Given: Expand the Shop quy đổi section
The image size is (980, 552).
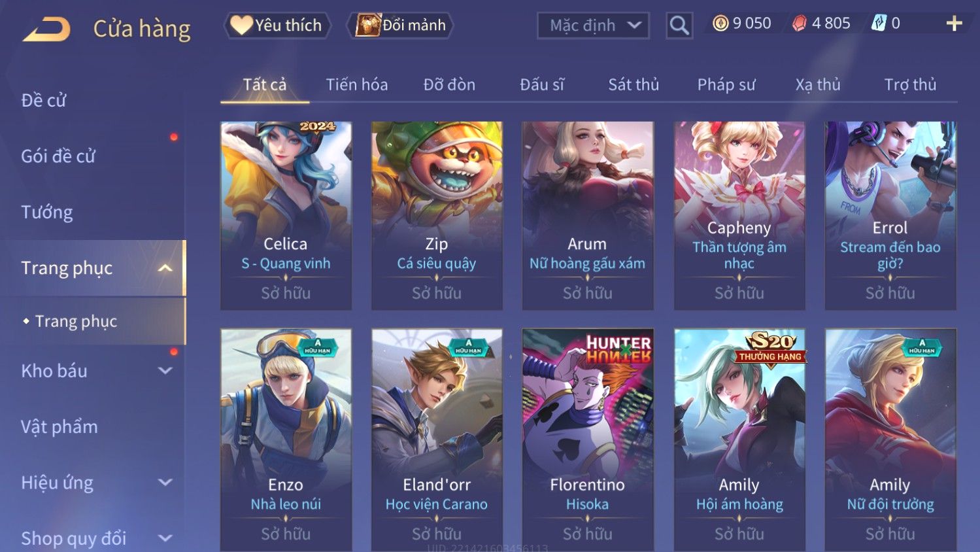Looking at the screenshot, I should click(165, 538).
